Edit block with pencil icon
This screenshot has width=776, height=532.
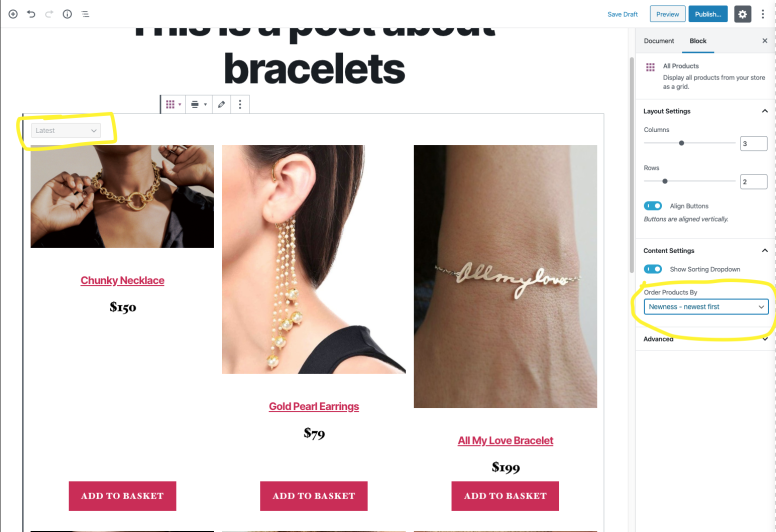pyautogui.click(x=221, y=104)
